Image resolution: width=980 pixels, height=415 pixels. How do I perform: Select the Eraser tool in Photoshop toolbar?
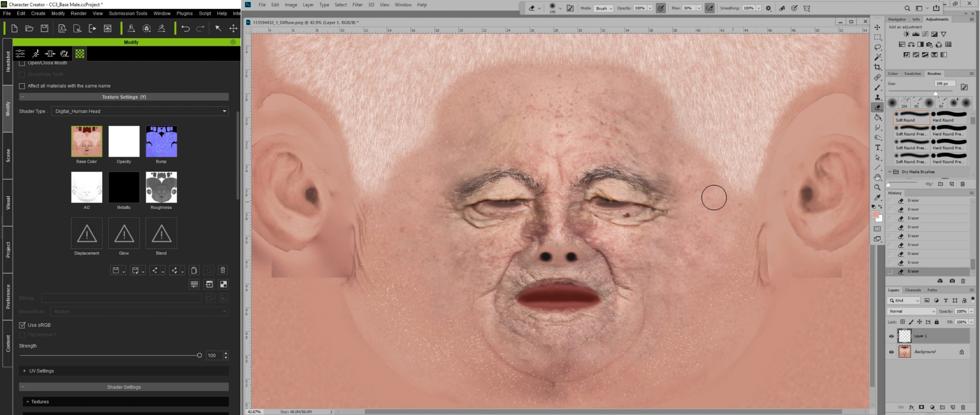[x=877, y=108]
